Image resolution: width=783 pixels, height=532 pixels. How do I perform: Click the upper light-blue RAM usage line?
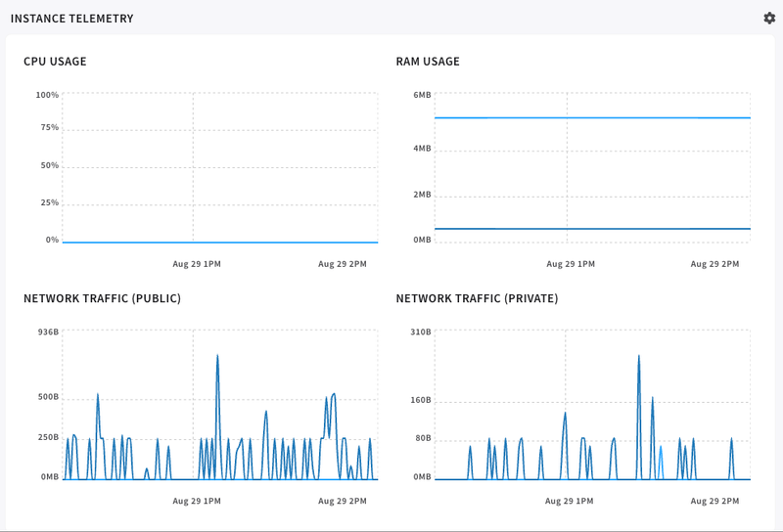click(x=592, y=117)
